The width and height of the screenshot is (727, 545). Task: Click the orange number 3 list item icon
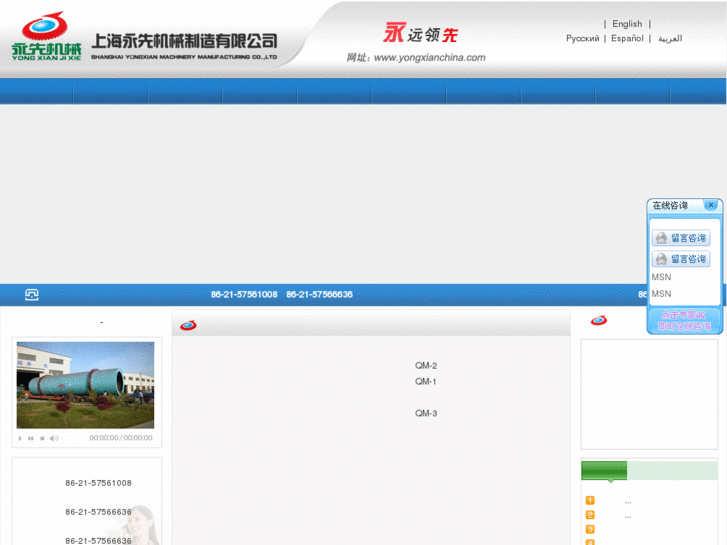click(x=590, y=529)
